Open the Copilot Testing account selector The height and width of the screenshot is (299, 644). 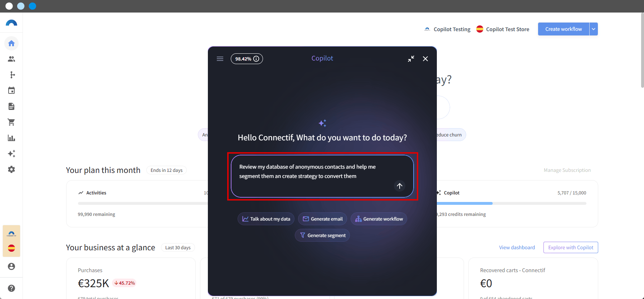click(x=447, y=29)
